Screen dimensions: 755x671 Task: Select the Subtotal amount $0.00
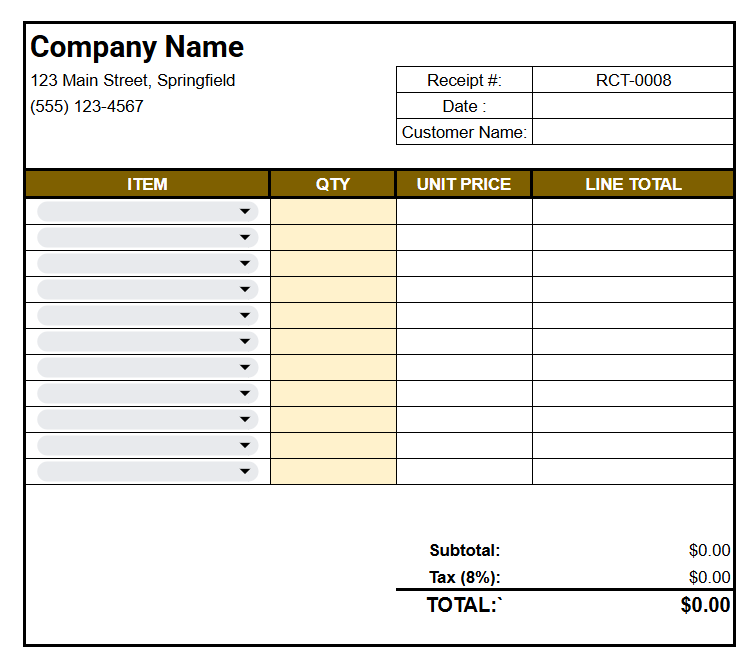(709, 550)
